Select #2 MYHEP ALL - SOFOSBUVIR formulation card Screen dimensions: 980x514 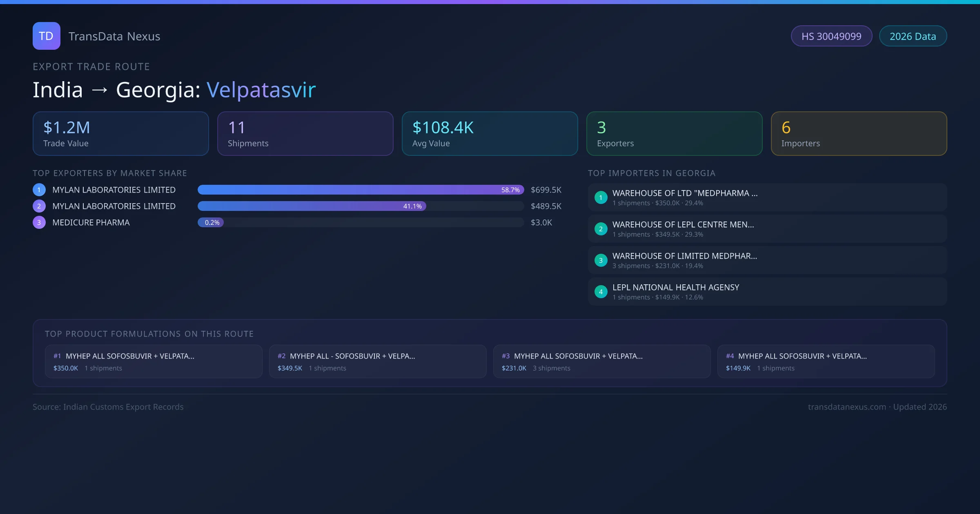click(x=377, y=361)
